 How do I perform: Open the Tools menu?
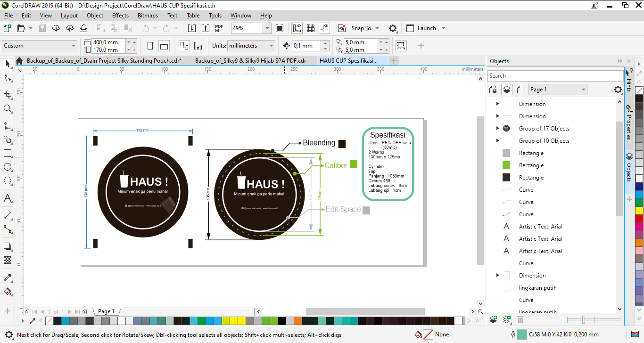[215, 16]
